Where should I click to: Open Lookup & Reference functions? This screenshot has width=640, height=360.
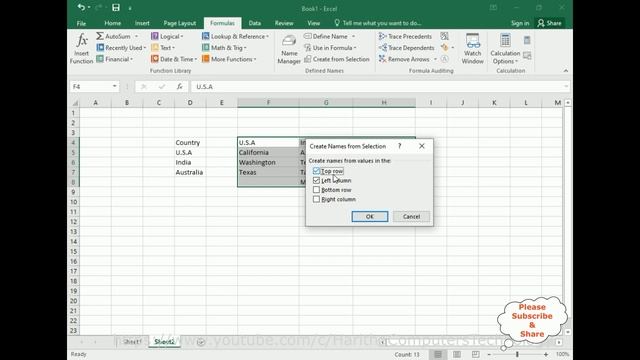(236, 36)
